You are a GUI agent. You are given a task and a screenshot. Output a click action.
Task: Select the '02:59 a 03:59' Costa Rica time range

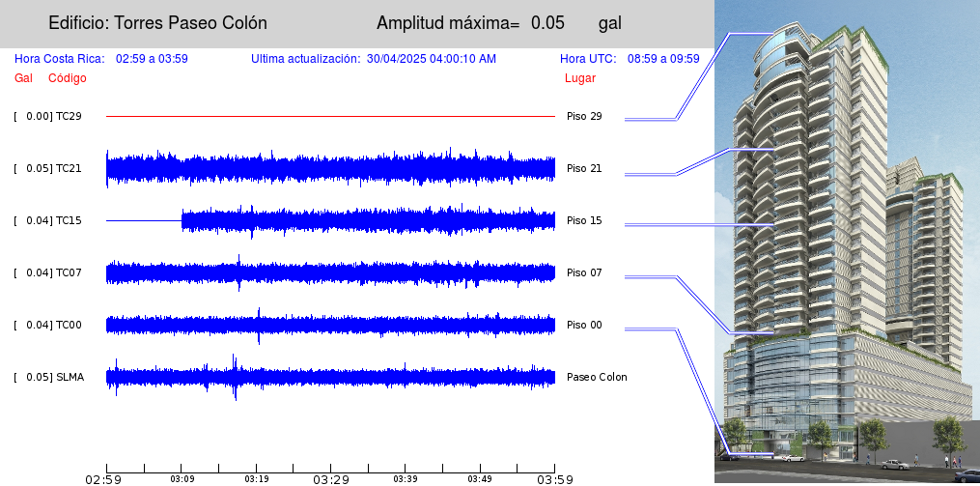(152, 59)
